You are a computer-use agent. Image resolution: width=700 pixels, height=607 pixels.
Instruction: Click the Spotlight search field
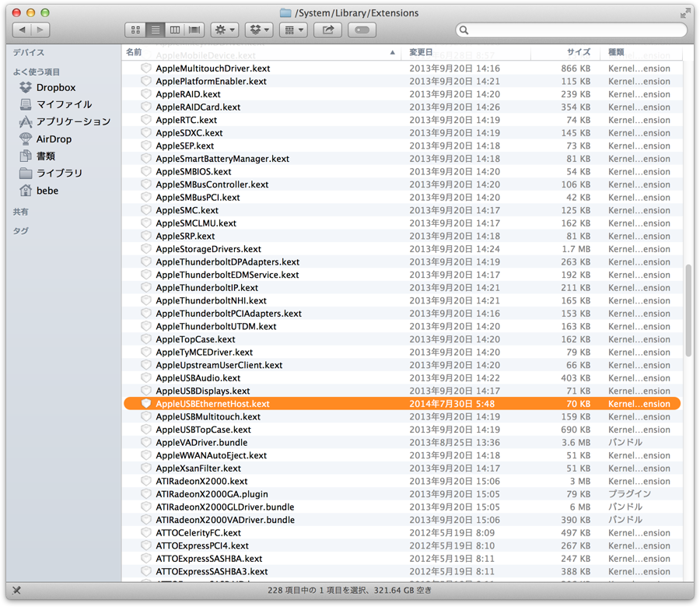point(571,30)
